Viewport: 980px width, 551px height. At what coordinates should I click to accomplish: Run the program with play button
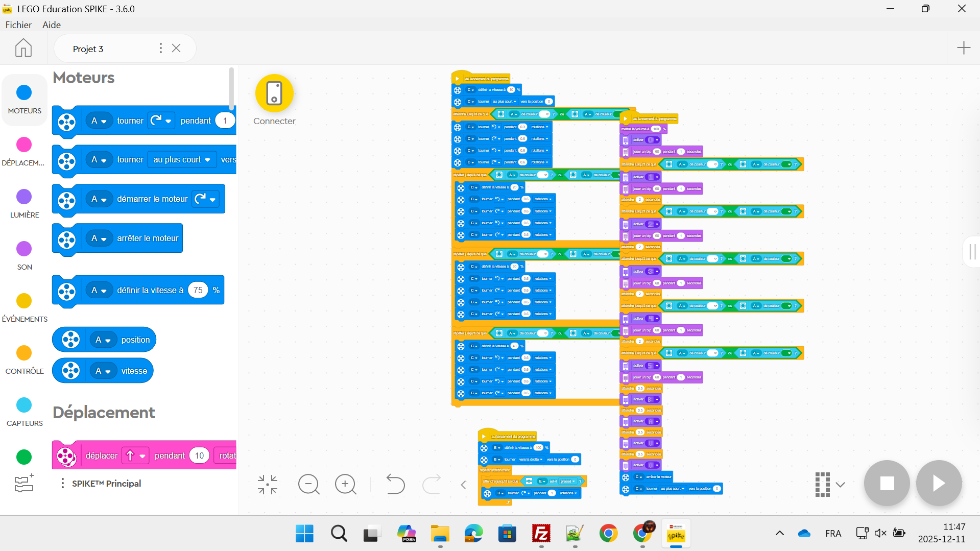coord(939,483)
